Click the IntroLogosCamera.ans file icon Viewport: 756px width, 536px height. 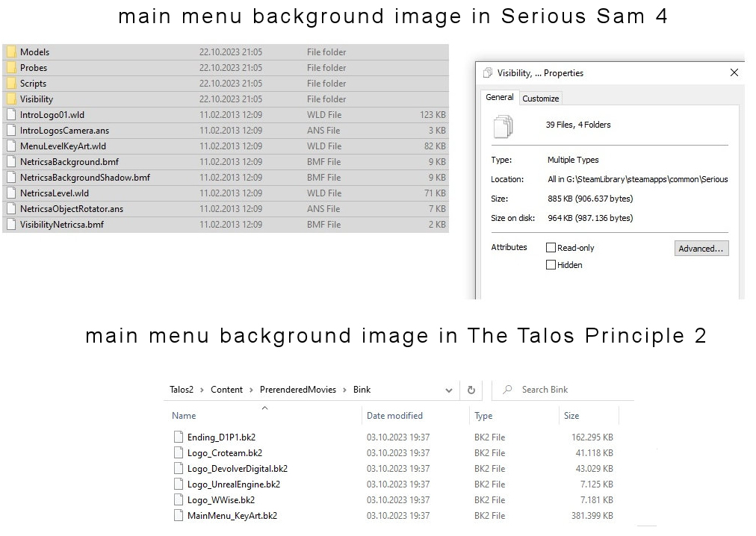pos(11,130)
